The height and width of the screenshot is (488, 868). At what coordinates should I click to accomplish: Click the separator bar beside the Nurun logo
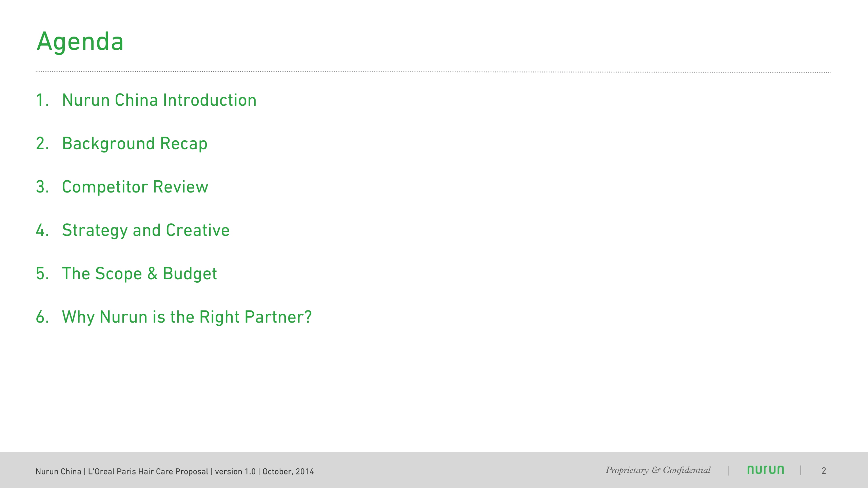tap(729, 470)
